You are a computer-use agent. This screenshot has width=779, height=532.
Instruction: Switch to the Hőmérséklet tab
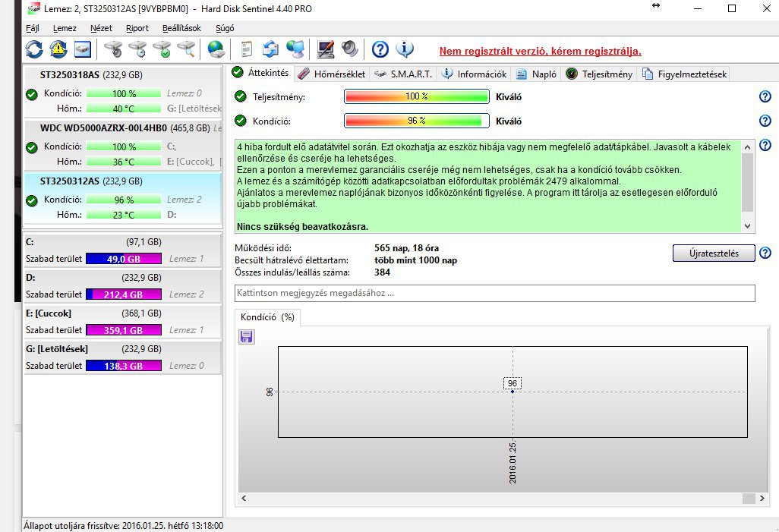coord(333,74)
